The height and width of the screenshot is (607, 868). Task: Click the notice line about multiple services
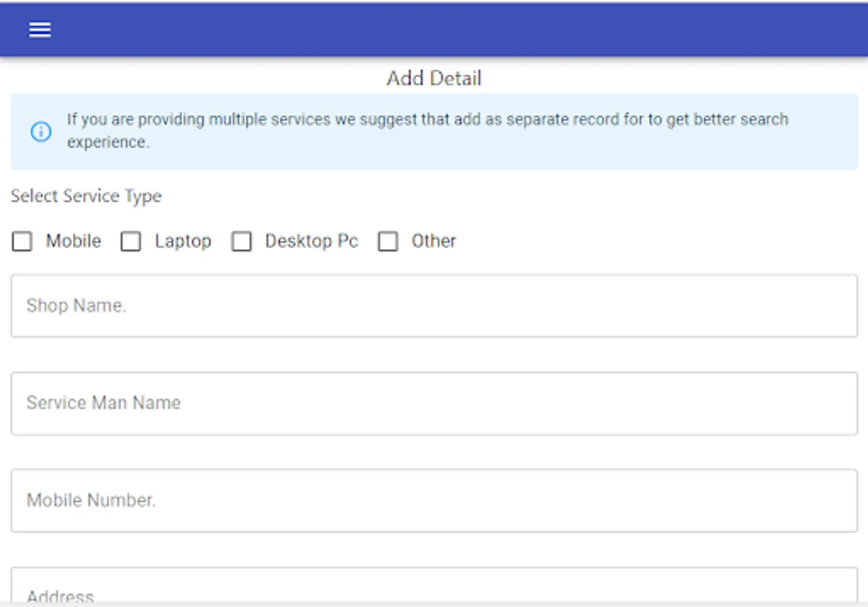point(427,120)
